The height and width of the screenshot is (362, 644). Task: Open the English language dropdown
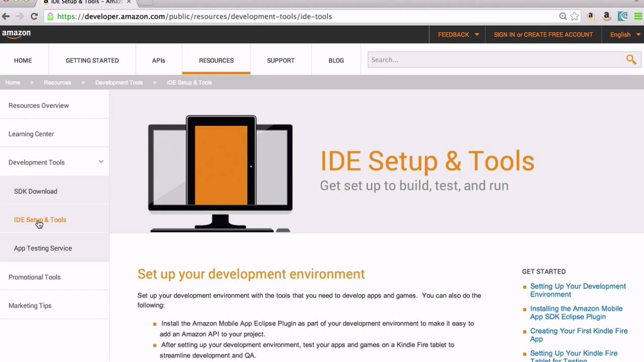point(625,35)
